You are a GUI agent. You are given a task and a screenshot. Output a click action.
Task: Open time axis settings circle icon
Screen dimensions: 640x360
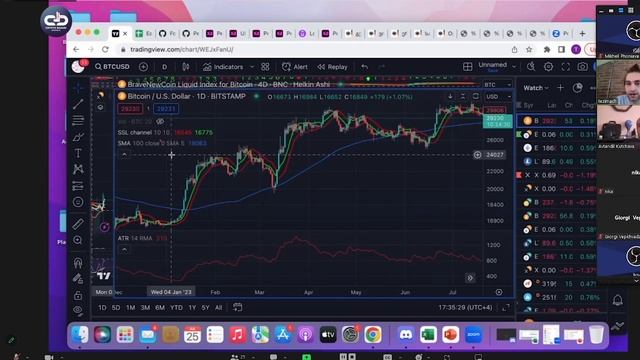tap(499, 292)
